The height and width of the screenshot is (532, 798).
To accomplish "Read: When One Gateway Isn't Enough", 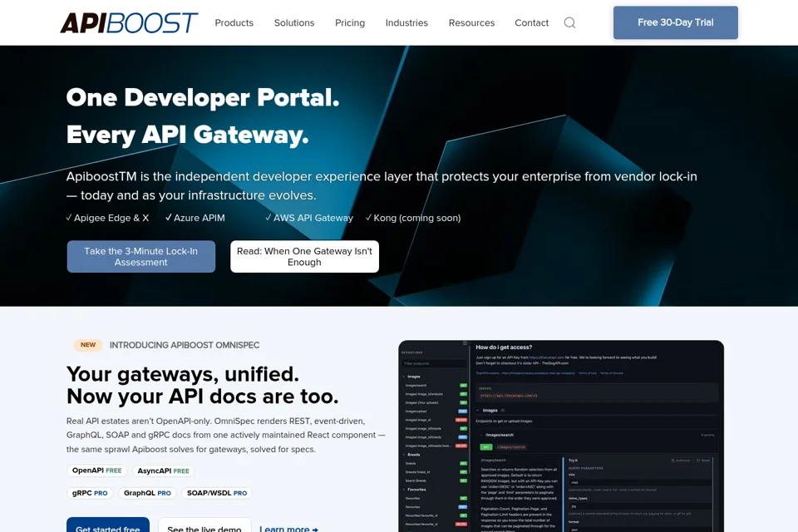I will (304, 257).
